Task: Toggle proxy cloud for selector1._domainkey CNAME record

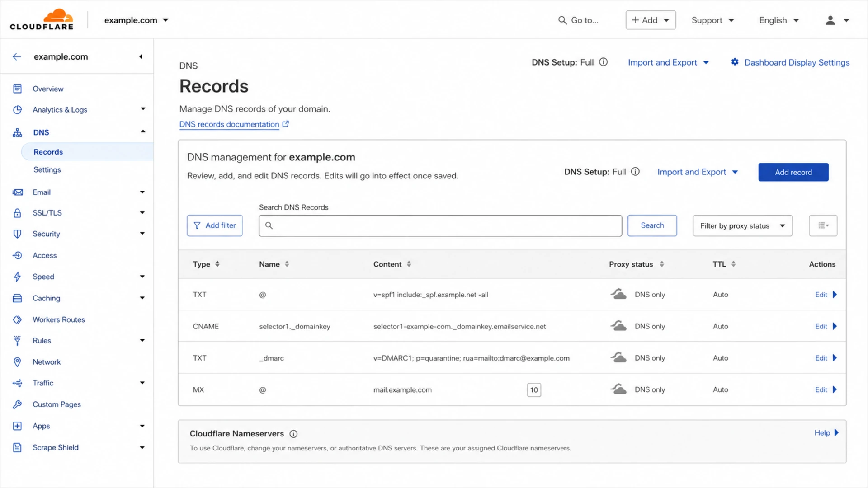Action: 618,326
